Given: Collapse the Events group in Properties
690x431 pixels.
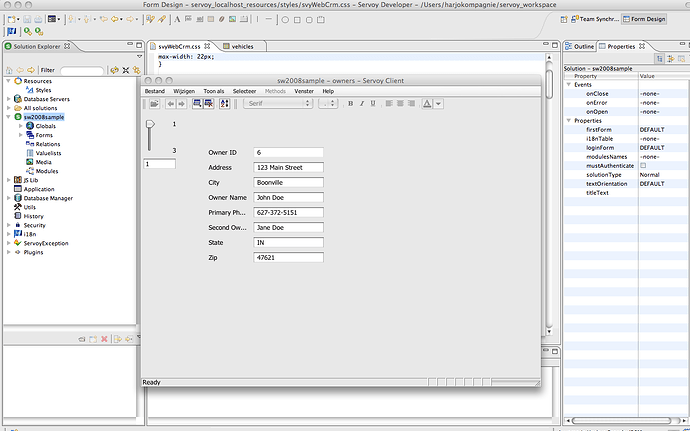Looking at the screenshot, I should [x=568, y=85].
